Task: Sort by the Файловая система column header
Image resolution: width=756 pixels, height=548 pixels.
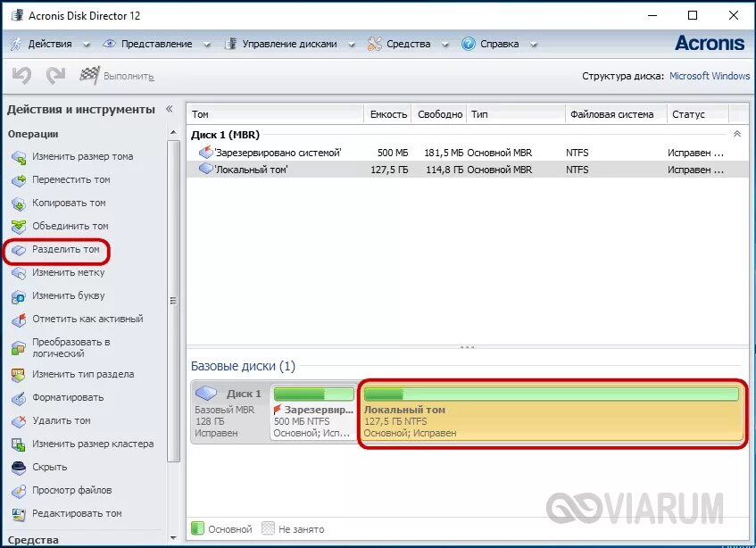Action: [x=616, y=114]
